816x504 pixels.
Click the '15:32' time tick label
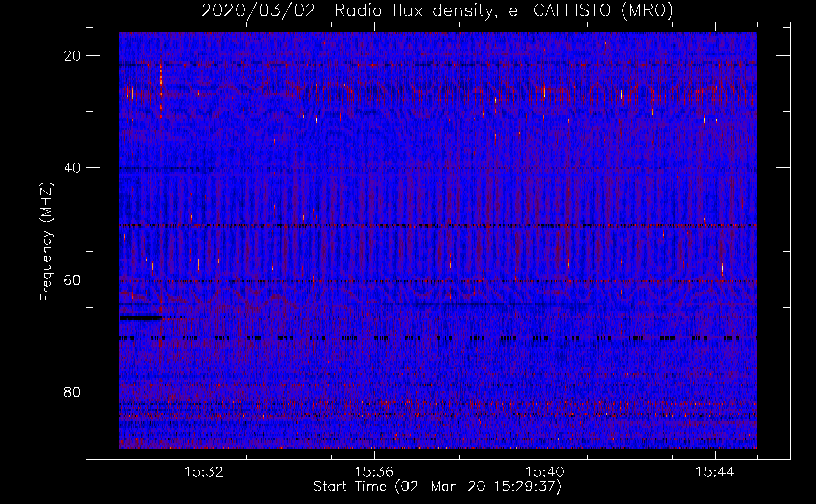point(204,472)
